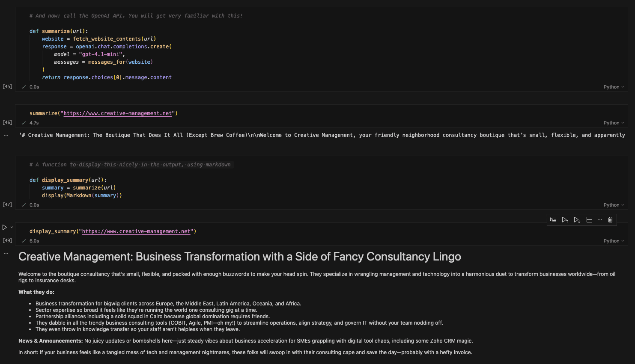
Task: Execute above cells using cell toolbar icon
Action: point(565,220)
